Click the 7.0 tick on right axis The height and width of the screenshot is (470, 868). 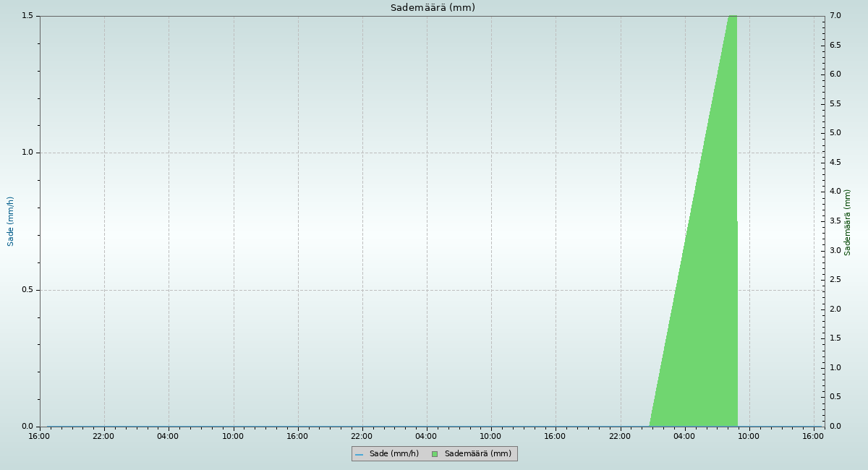834,16
